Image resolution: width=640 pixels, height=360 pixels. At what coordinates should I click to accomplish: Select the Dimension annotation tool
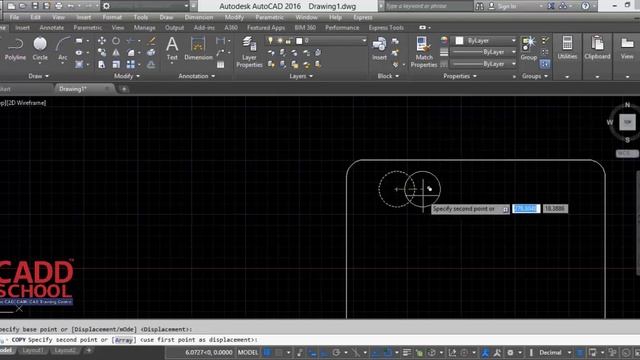click(198, 49)
